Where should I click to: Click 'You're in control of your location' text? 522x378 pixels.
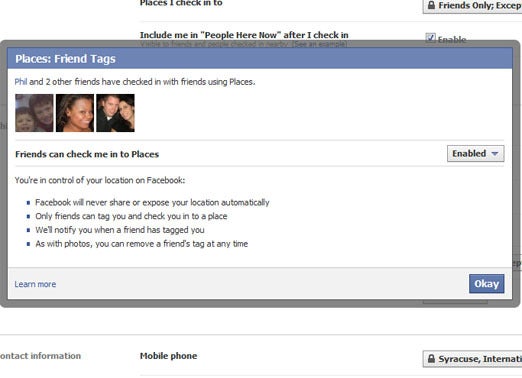(x=100, y=180)
